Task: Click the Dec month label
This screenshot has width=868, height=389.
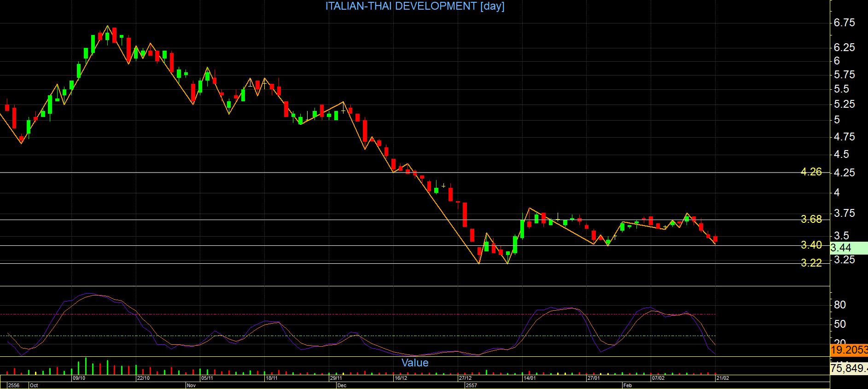Action: 342,385
